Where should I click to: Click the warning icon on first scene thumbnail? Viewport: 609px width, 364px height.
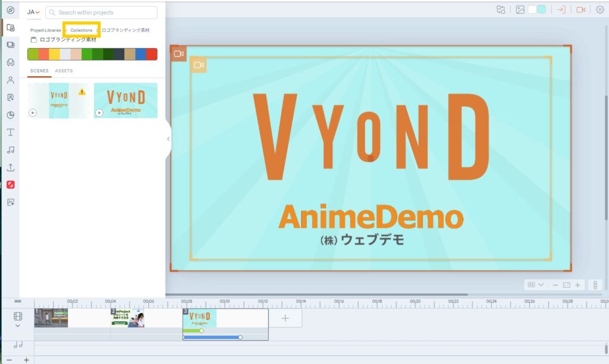coord(81,92)
